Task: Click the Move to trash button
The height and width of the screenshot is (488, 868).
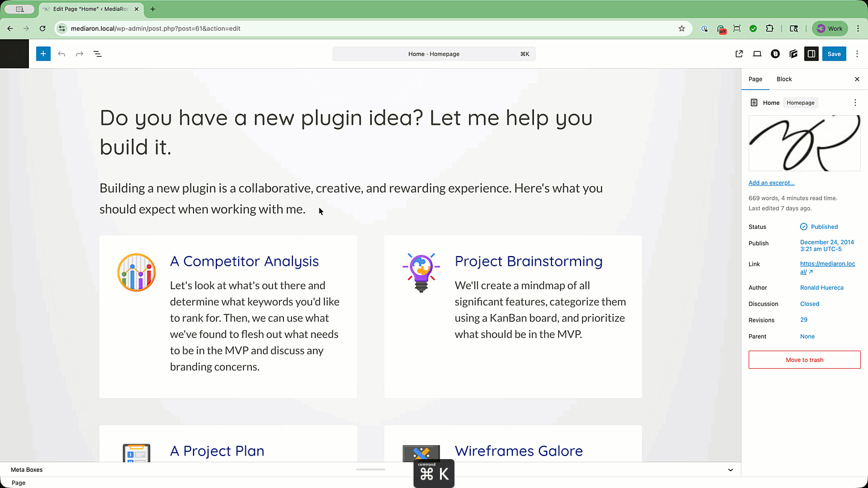Action: click(x=804, y=360)
